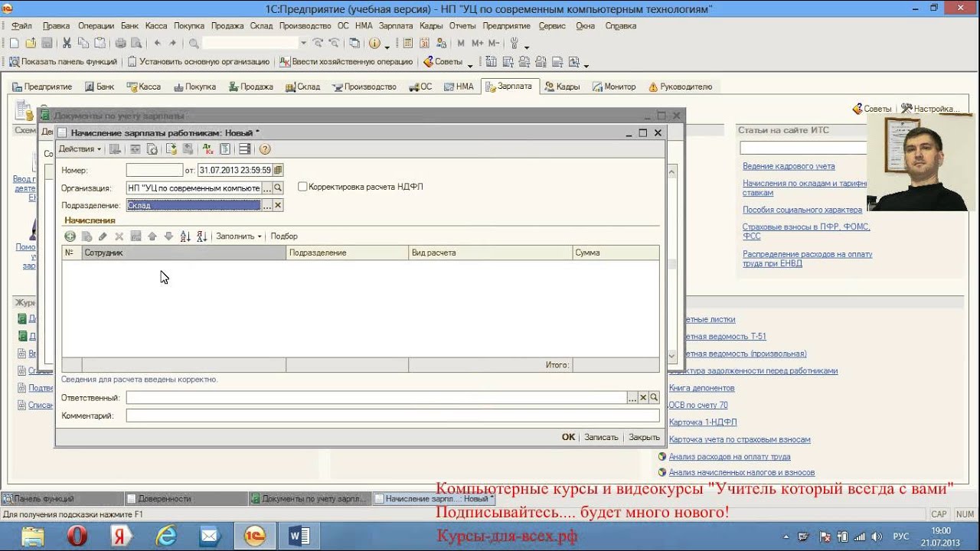Click the Open folder icon in main toolbar

[31, 43]
